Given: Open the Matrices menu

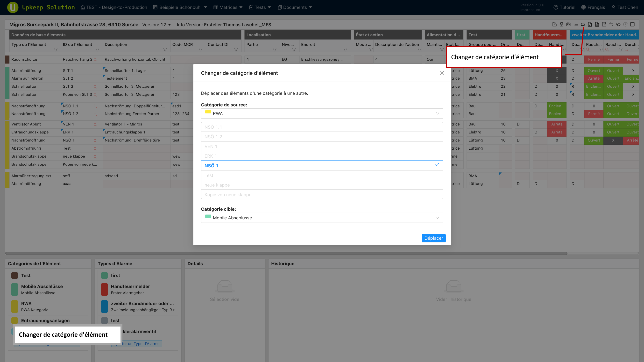Looking at the screenshot, I should 228,7.
